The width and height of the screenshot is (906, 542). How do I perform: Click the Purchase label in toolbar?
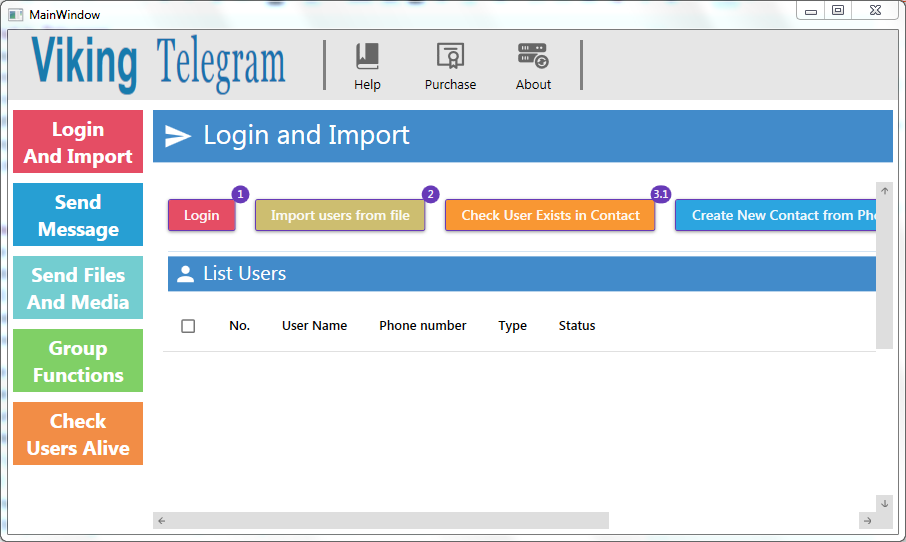450,84
